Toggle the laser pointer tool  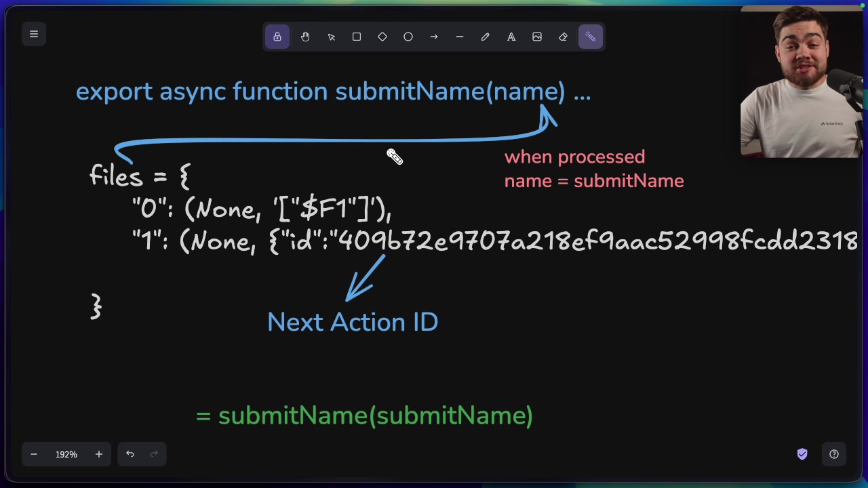[x=589, y=37]
